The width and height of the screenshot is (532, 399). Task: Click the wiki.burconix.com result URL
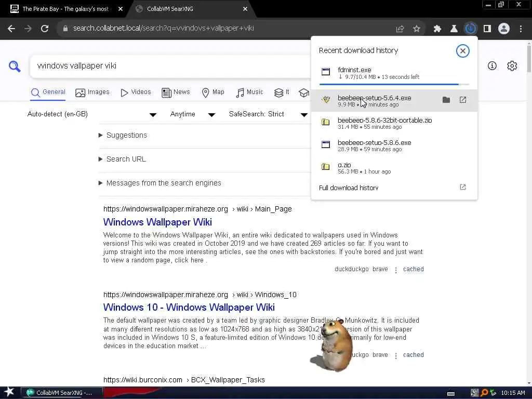coord(184,380)
